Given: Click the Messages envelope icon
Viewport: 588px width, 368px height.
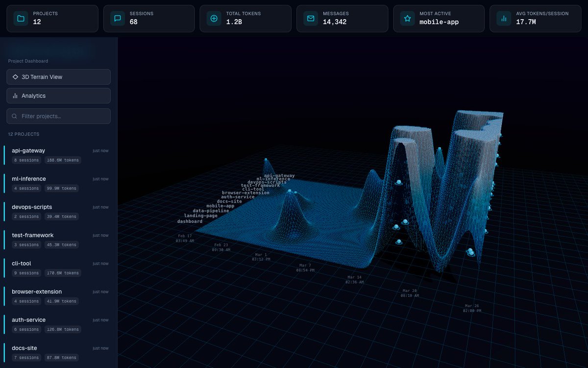Looking at the screenshot, I should pos(311,19).
